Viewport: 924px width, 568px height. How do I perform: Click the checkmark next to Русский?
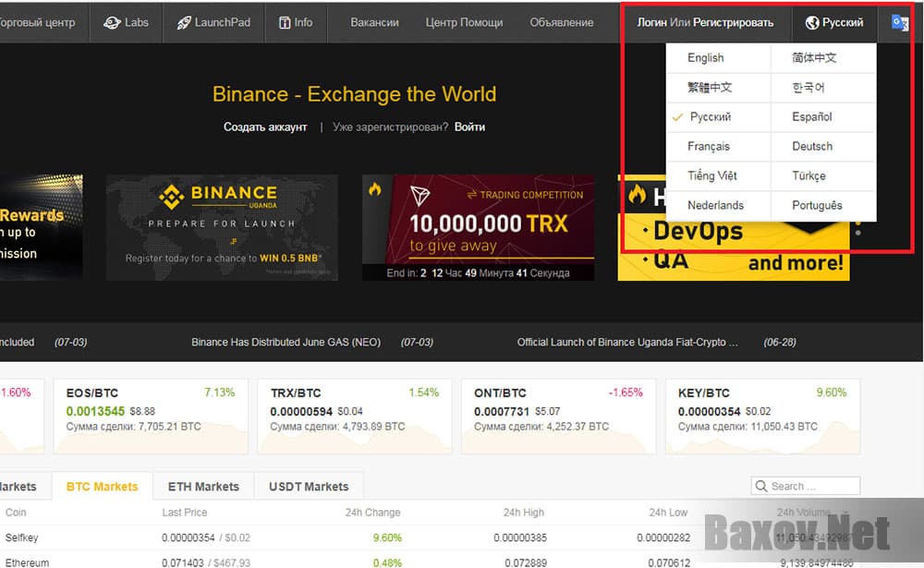tap(676, 116)
